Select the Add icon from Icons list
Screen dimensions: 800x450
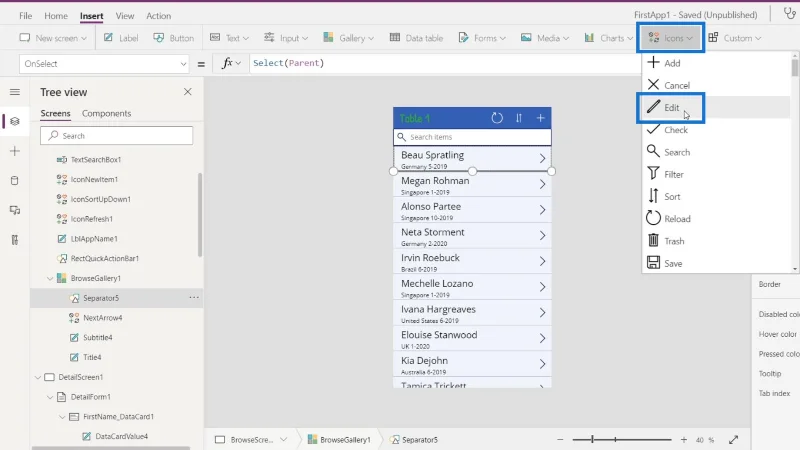point(663,63)
